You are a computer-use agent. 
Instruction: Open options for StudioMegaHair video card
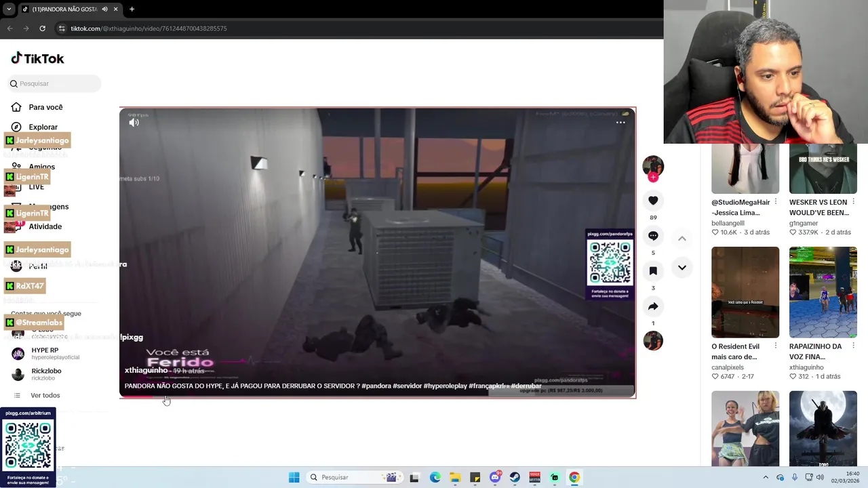point(776,202)
